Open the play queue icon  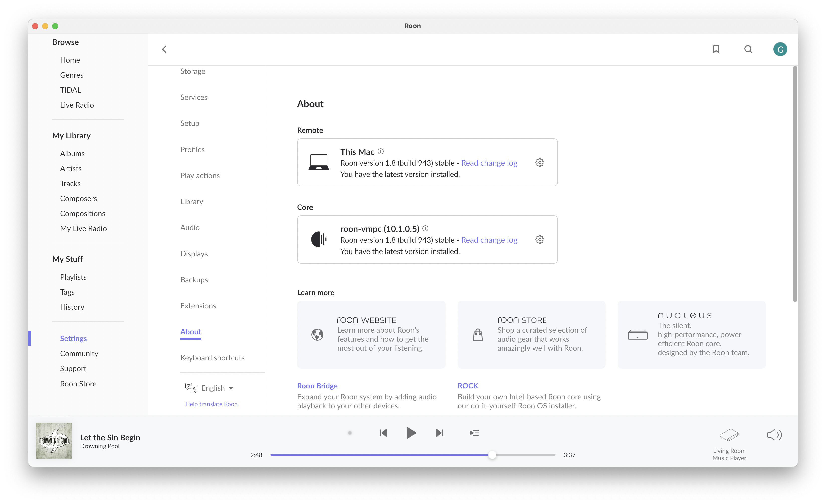tap(474, 433)
